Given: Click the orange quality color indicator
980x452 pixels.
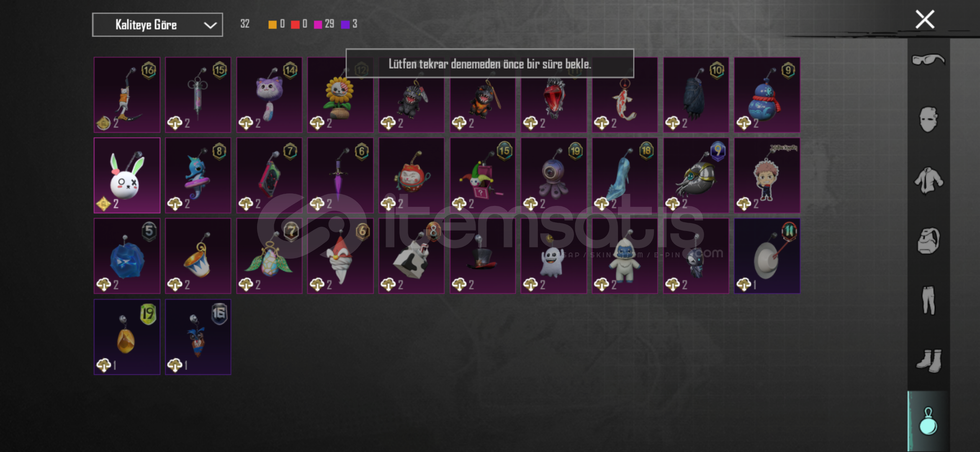Looking at the screenshot, I should [x=273, y=24].
